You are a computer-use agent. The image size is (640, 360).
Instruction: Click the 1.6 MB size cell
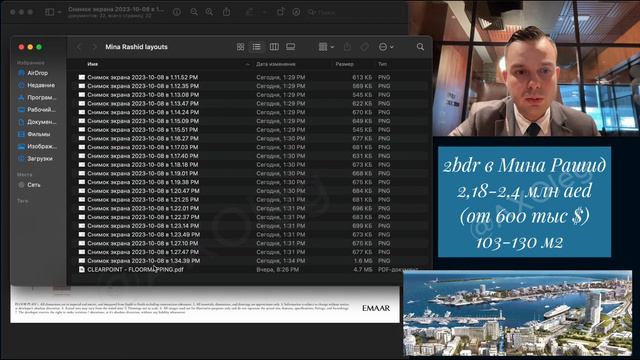pos(364,260)
